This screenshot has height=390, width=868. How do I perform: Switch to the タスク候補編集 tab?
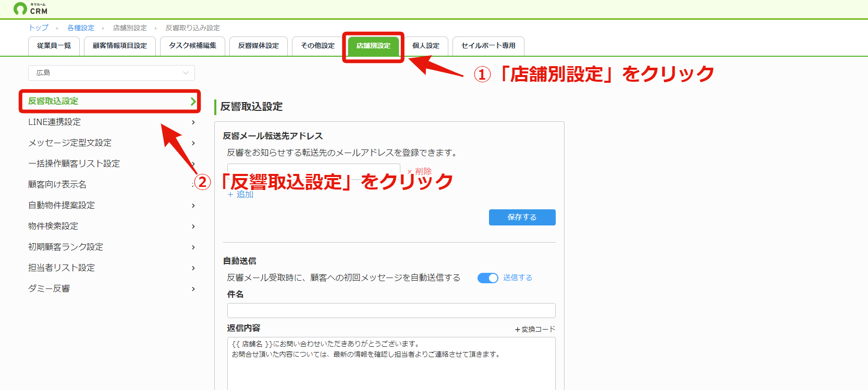point(192,46)
